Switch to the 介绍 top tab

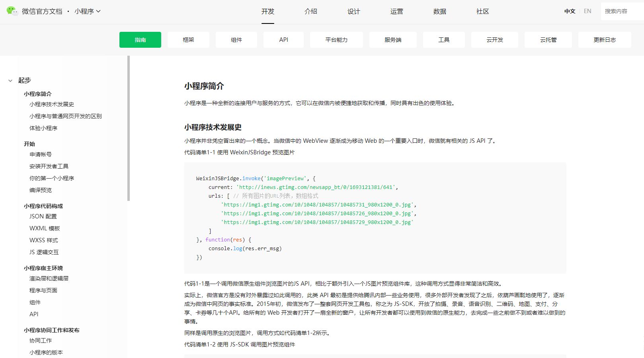(x=311, y=12)
